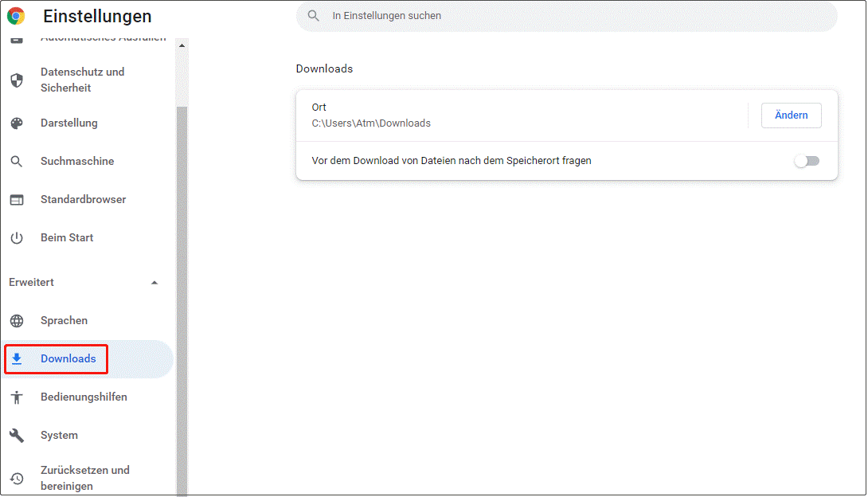Screen dimensions: 868x497
Task: Click the globe icon for Sprachen
Action: pyautogui.click(x=17, y=320)
